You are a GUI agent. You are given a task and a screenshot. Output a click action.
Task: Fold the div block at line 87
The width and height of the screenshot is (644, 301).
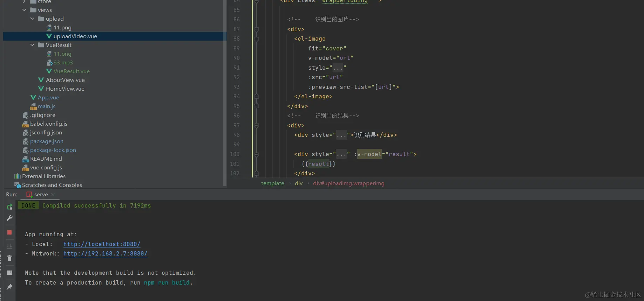tap(257, 29)
